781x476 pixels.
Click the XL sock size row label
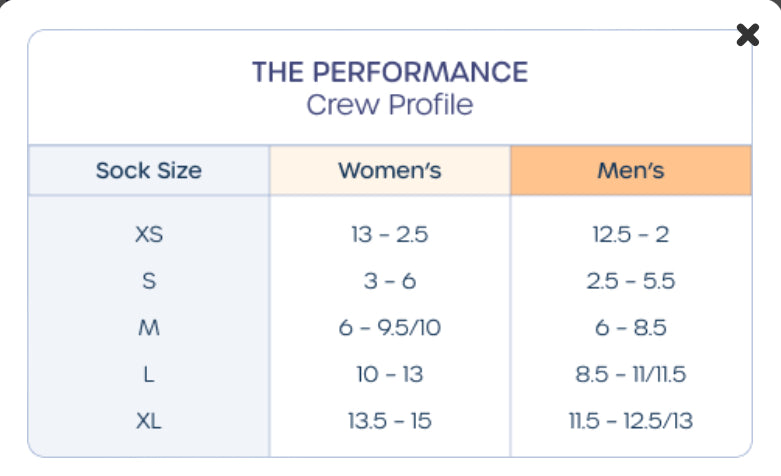click(x=149, y=421)
